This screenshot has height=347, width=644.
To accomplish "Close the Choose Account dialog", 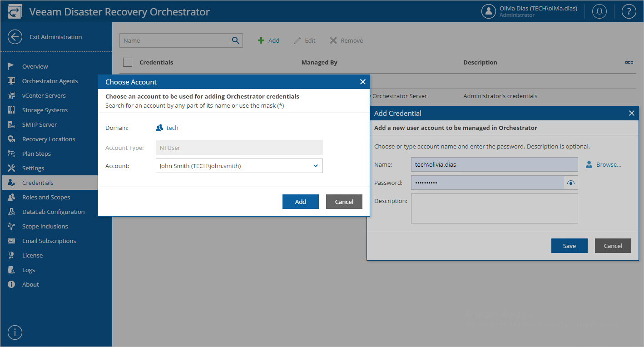I will point(362,82).
